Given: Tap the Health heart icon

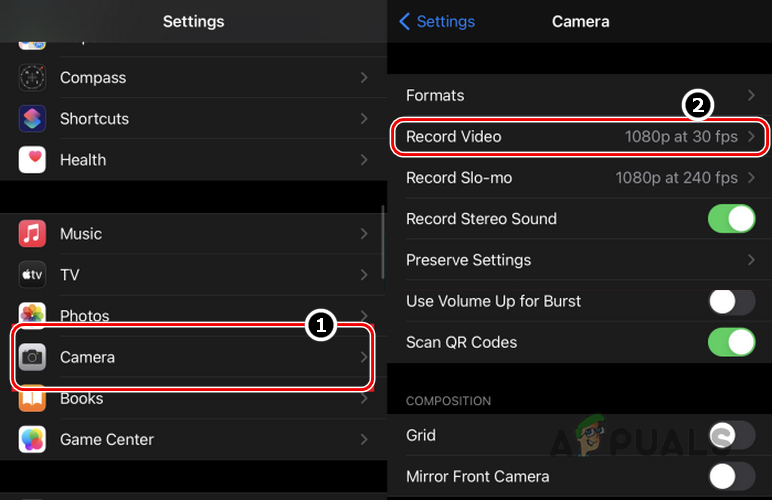Looking at the screenshot, I should [32, 160].
